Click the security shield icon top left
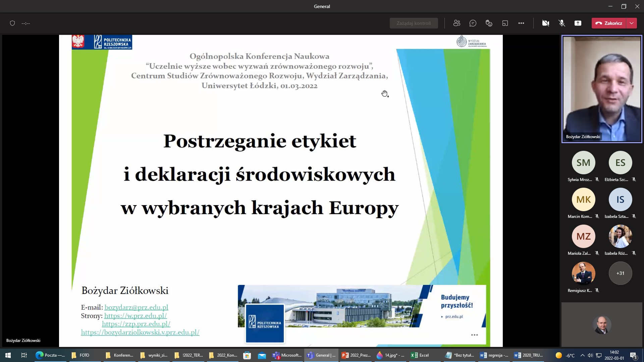 13,23
